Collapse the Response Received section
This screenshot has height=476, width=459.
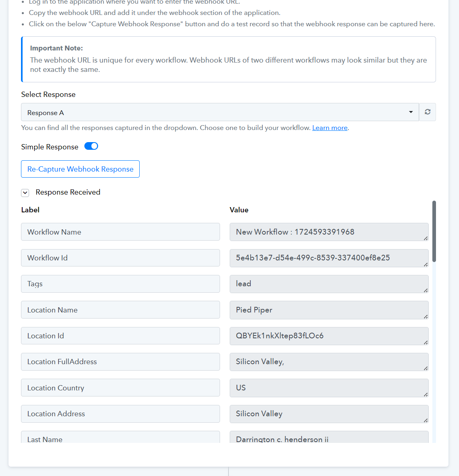[x=25, y=193]
